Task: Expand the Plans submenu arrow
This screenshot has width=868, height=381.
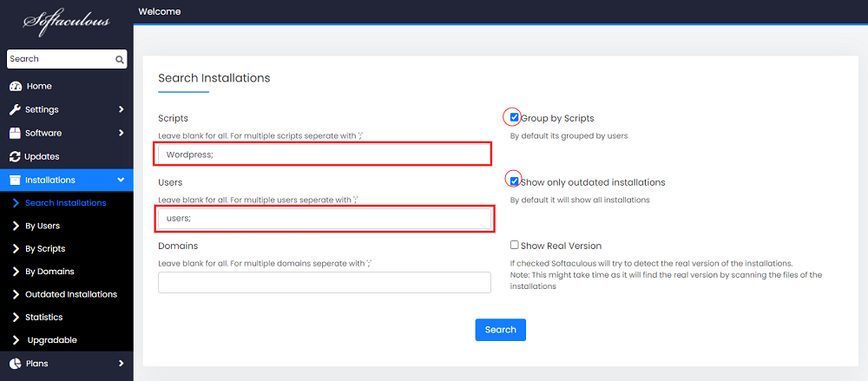Action: [121, 364]
